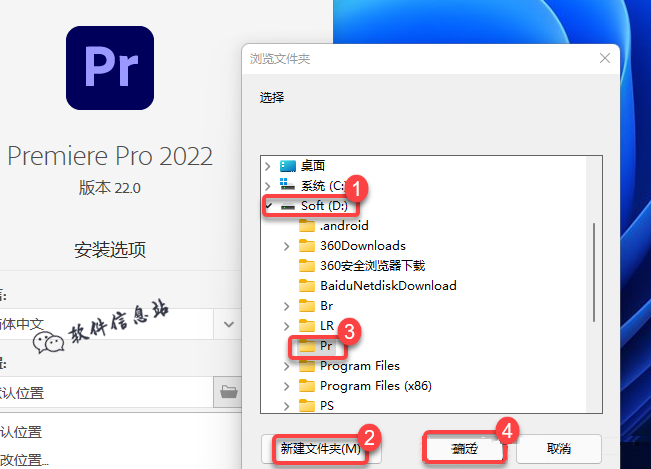The image size is (651, 469).
Task: Select the Program Files folder name
Action: 360,366
